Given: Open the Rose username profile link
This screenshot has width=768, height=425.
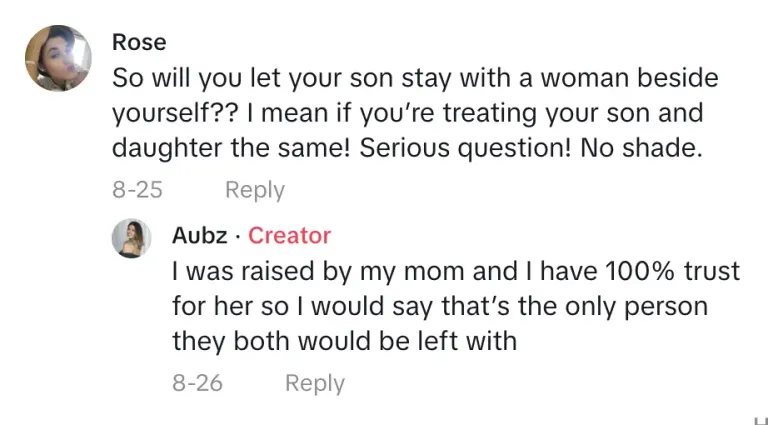Looking at the screenshot, I should click(139, 42).
